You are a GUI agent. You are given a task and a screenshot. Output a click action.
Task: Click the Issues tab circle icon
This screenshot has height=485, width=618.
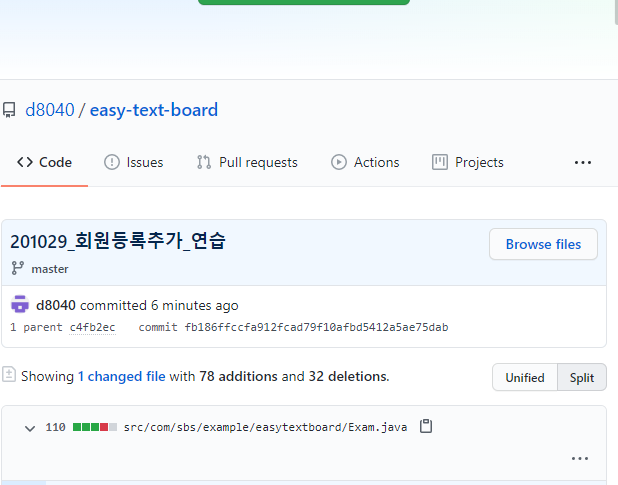(x=112, y=162)
